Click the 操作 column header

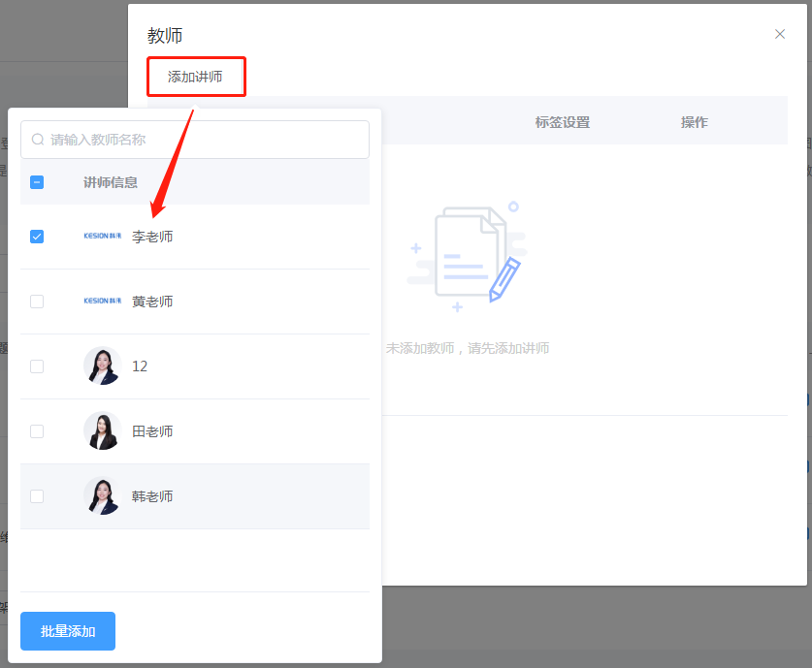pyautogui.click(x=695, y=121)
